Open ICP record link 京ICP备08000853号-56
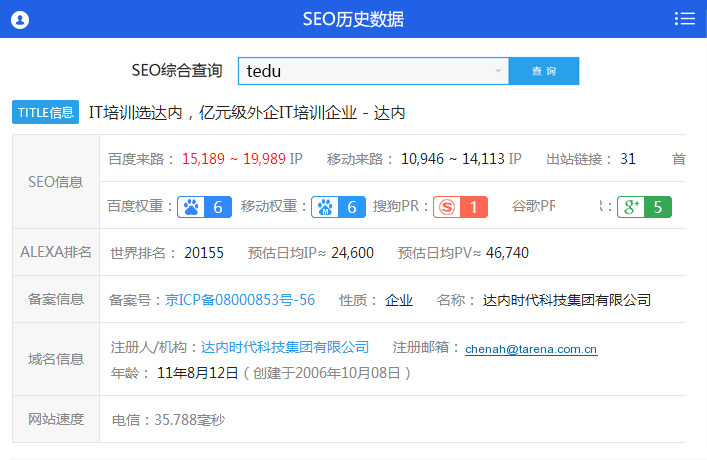Screen dimensions: 707x460 240,299
